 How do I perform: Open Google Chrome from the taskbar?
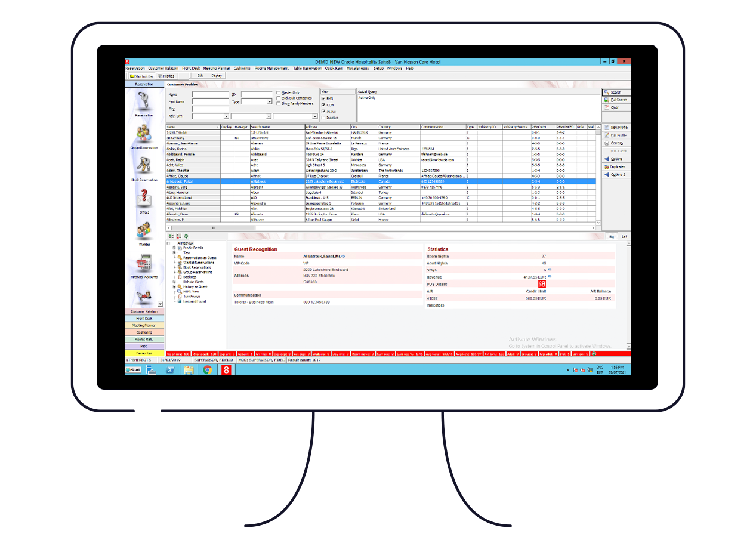207,370
